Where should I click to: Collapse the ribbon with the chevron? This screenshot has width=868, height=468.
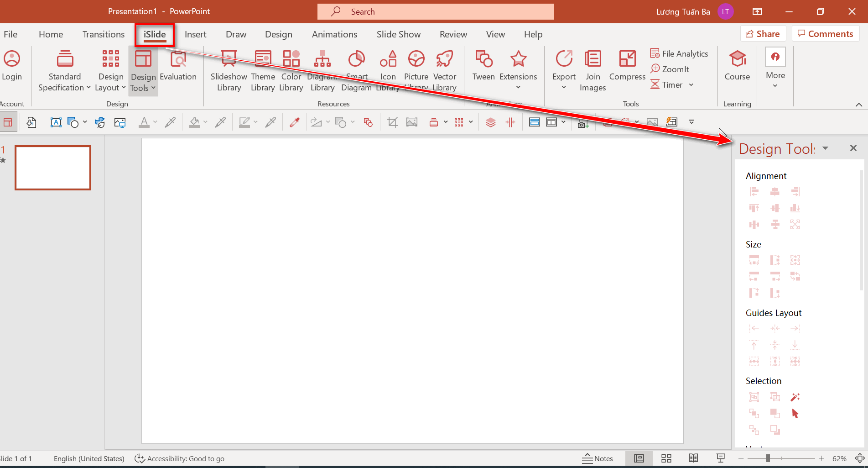click(858, 105)
